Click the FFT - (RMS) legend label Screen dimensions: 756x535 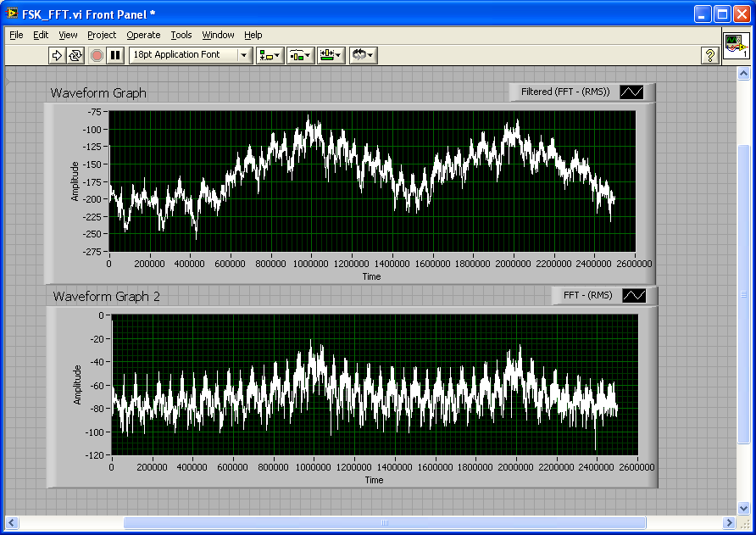point(587,295)
